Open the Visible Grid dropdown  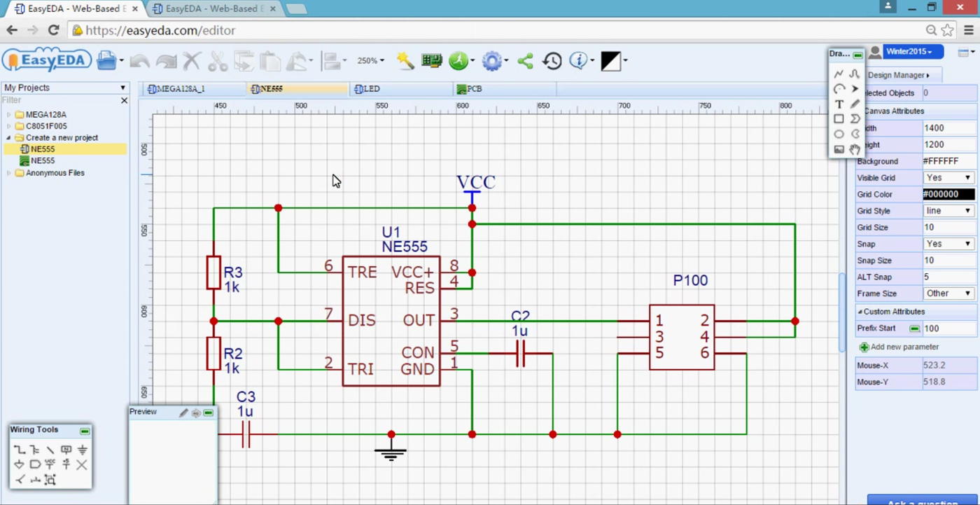pyautogui.click(x=948, y=178)
